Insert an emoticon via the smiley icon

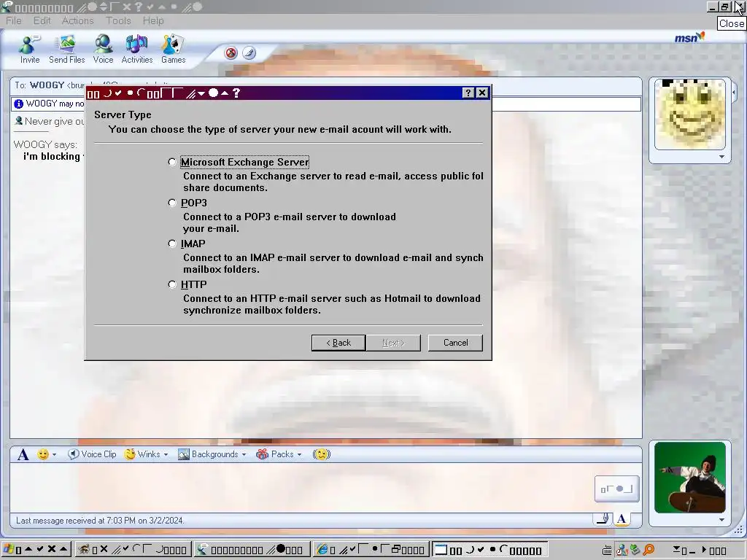pyautogui.click(x=43, y=454)
